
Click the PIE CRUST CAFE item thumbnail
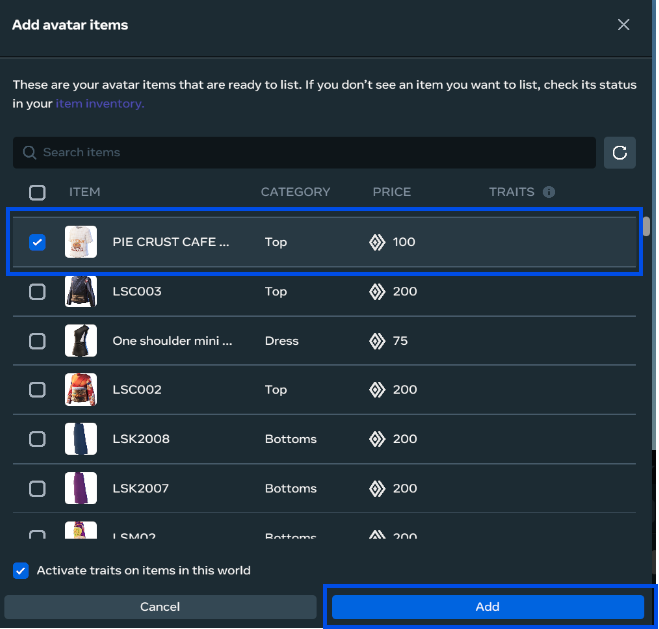(x=81, y=242)
